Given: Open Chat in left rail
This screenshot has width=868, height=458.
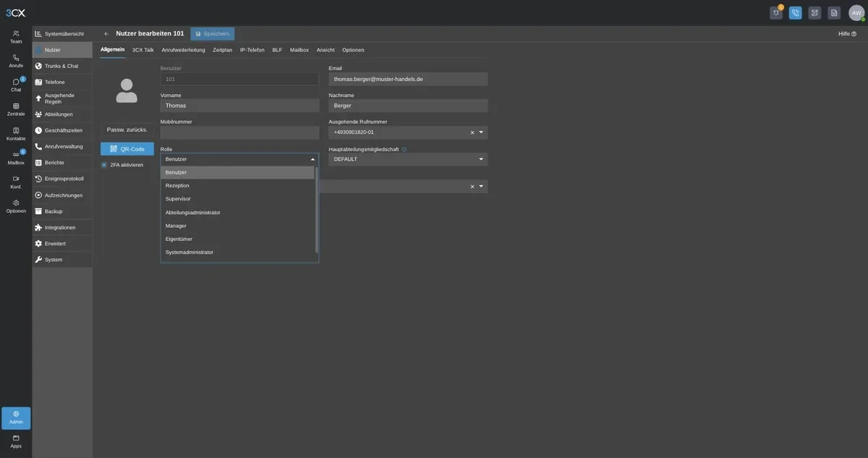Looking at the screenshot, I should 16,85.
